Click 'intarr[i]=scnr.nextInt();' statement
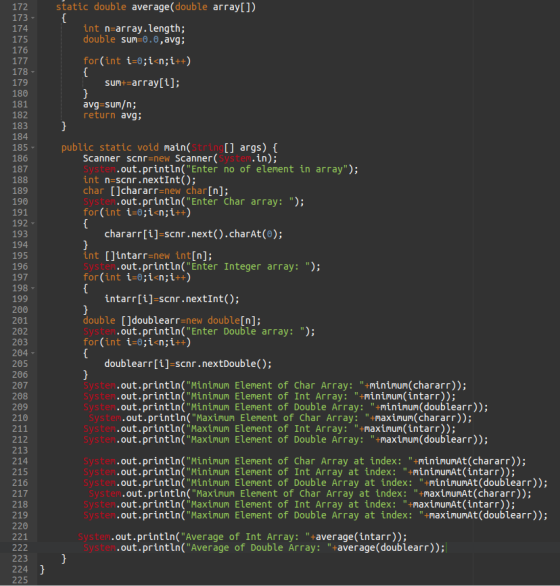Screen dimensions: 560x586 172,299
